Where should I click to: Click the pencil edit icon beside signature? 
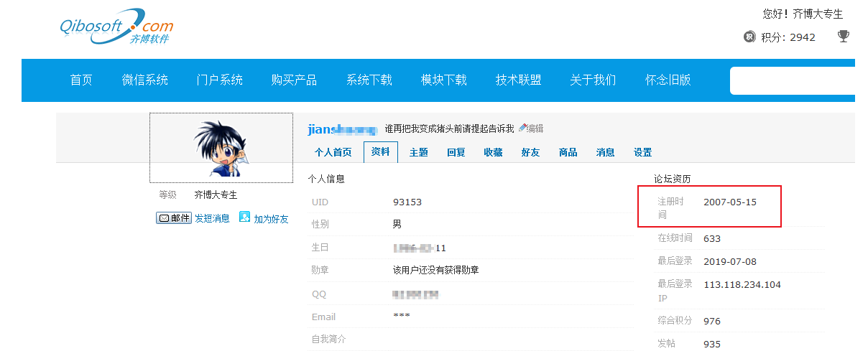522,128
